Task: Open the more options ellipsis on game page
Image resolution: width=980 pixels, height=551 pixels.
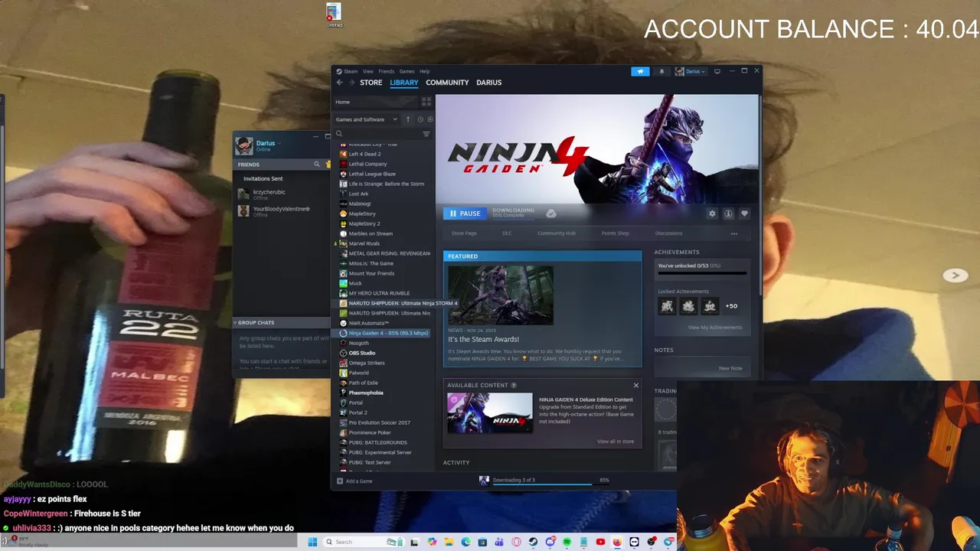Action: (x=734, y=233)
